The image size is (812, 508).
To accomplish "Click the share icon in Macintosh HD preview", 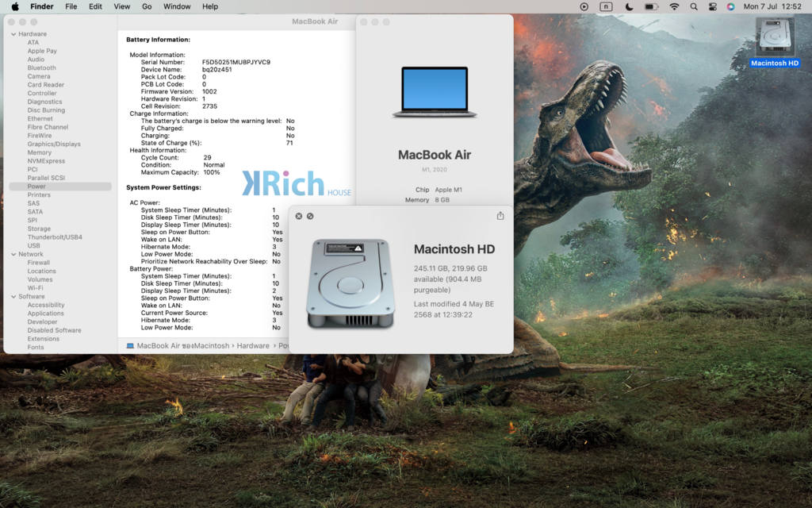I will click(500, 216).
